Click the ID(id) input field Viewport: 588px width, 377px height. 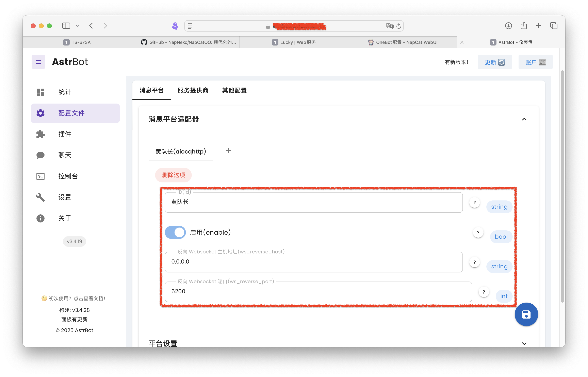pos(314,202)
